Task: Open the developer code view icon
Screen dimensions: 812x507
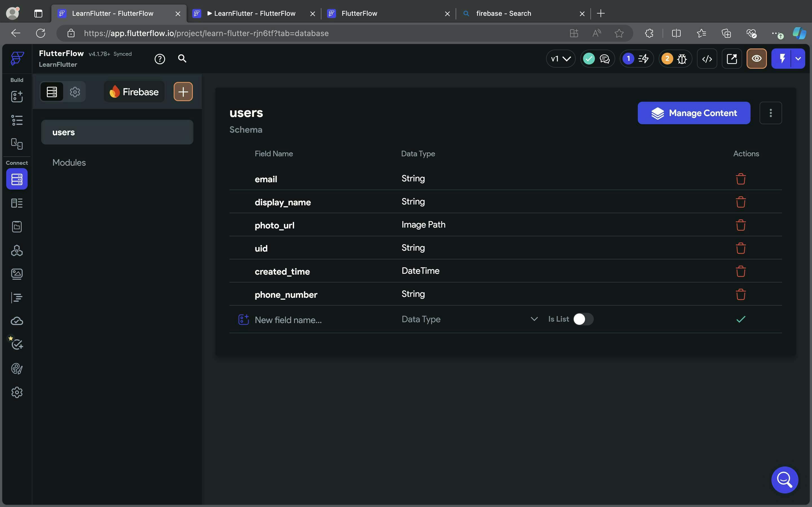Action: pyautogui.click(x=707, y=59)
